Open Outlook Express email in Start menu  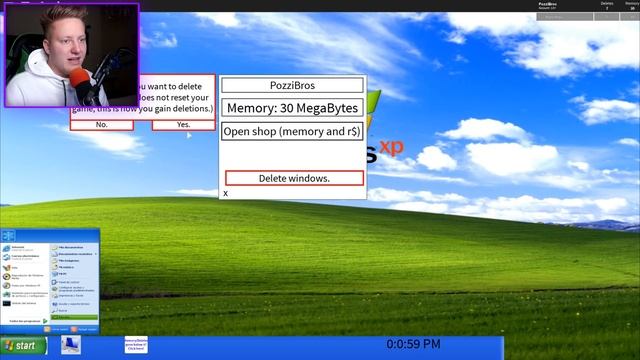point(21,258)
